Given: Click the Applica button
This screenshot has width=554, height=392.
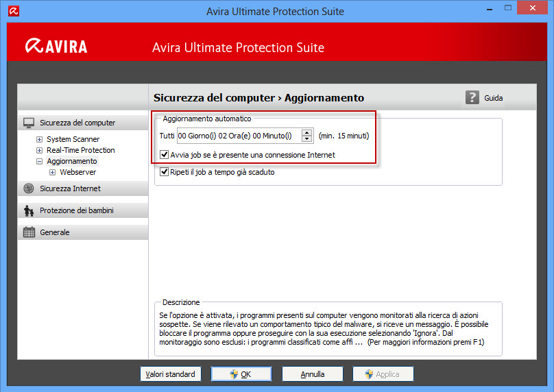Looking at the screenshot, I should [383, 374].
